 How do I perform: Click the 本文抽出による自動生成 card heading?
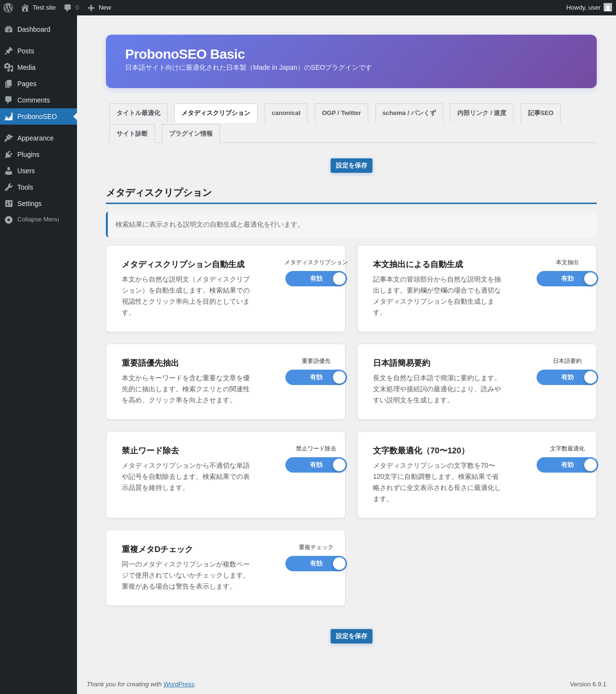coord(418,264)
